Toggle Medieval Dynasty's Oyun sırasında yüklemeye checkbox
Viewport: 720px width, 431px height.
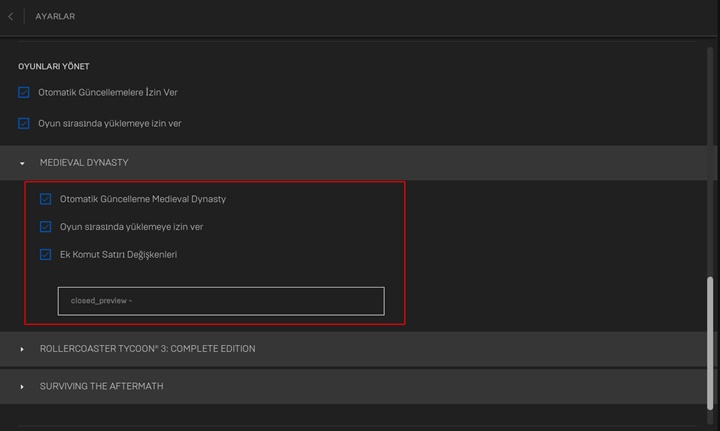[45, 227]
